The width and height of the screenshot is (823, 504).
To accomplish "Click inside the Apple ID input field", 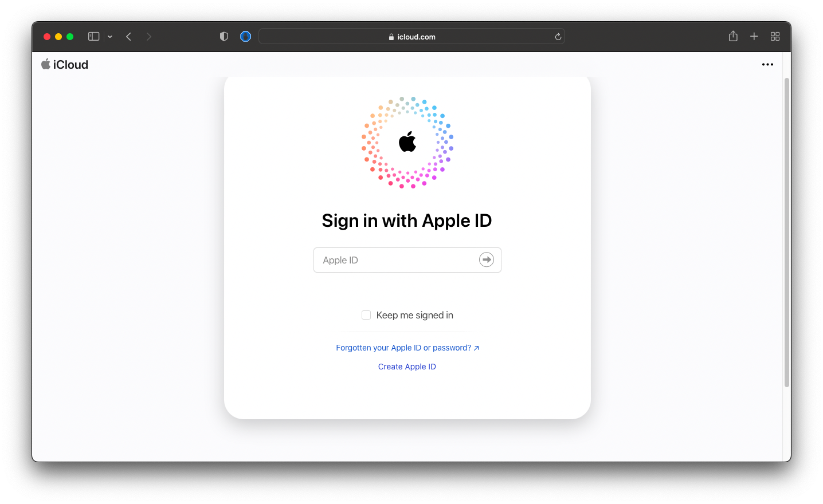I will [x=390, y=259].
